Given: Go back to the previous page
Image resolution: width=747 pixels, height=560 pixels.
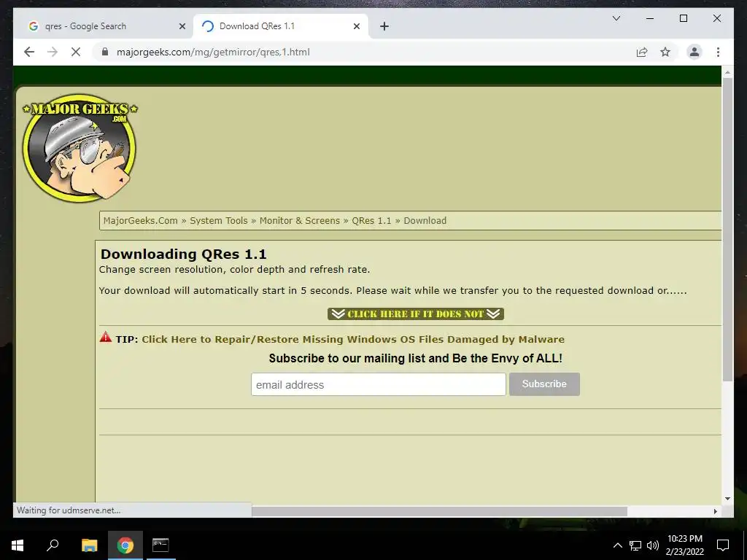Looking at the screenshot, I should (x=29, y=52).
